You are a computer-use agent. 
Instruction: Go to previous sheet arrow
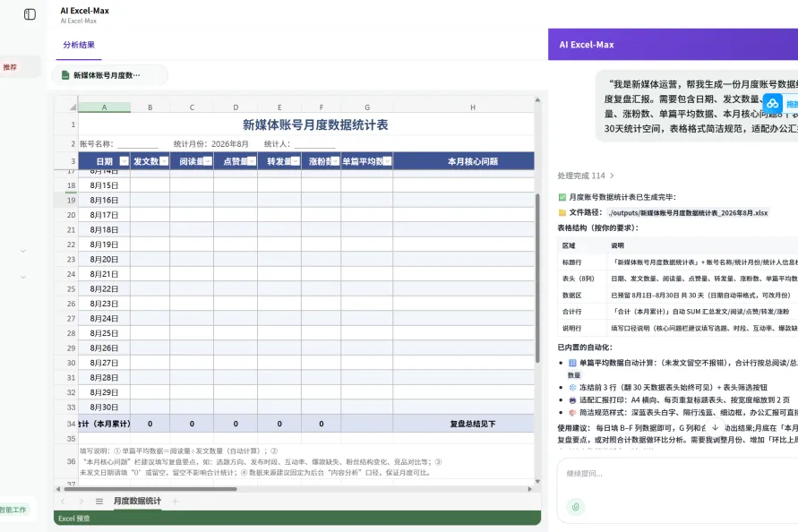pyautogui.click(x=63, y=502)
